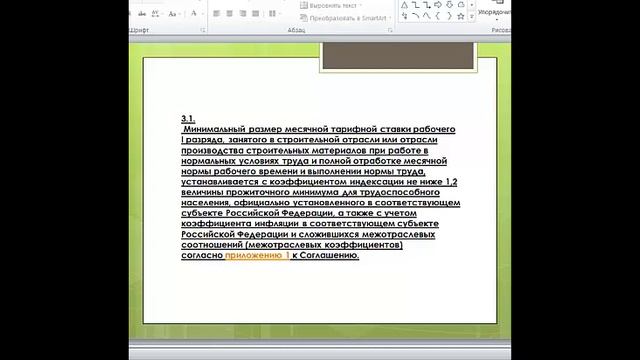Select the right brace shape
Viewport: 640px width, 360px height.
[x=449, y=16]
